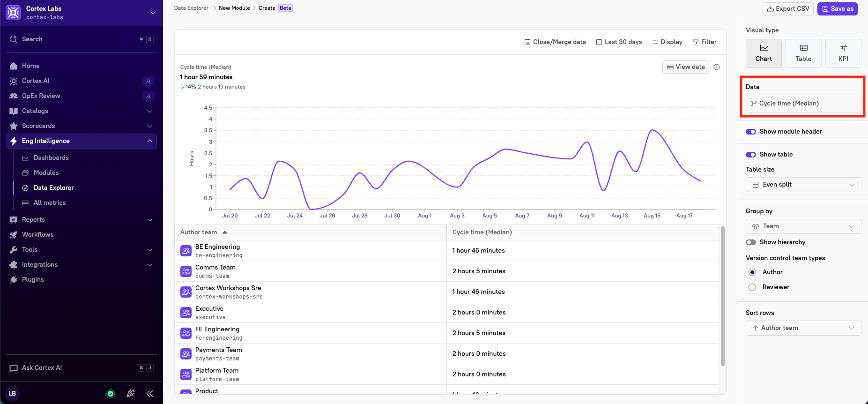
Task: Collapse the sidebar with double chevron
Action: click(x=150, y=394)
